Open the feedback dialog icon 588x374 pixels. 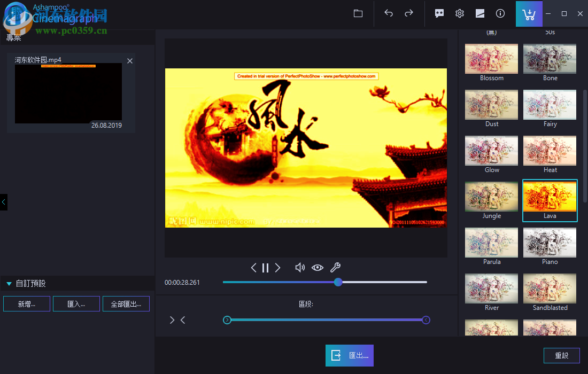click(439, 13)
